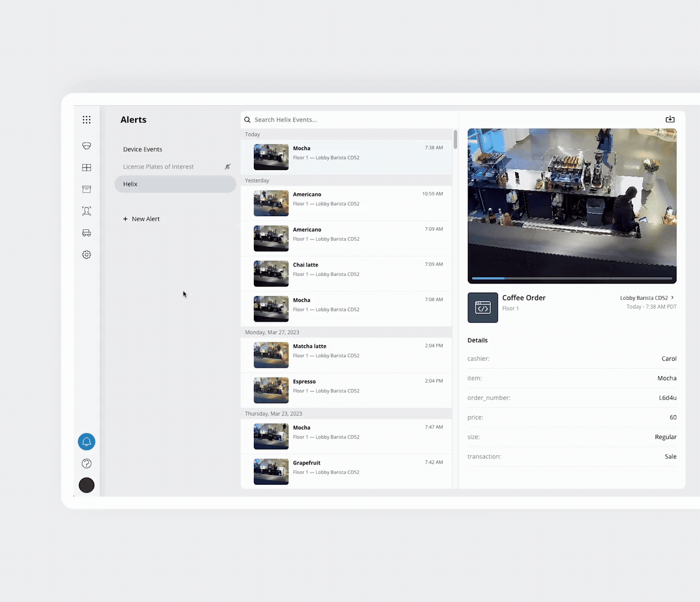Screen dimensions: 700x602
Task: Click the '7:08 AM' timestamp
Action: tap(434, 299)
